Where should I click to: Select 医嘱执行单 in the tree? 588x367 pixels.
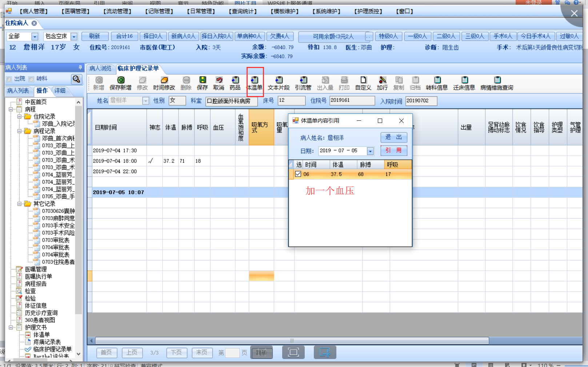(x=39, y=276)
